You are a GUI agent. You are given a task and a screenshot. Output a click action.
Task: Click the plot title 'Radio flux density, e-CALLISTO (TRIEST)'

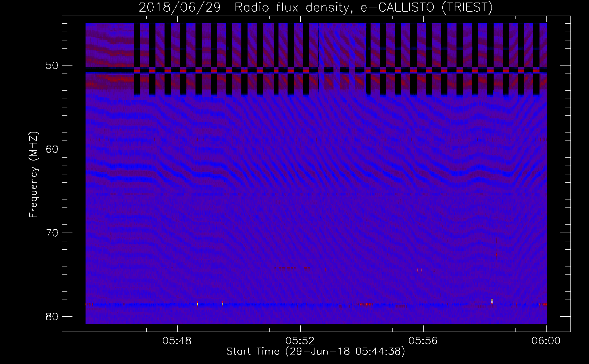pos(364,8)
